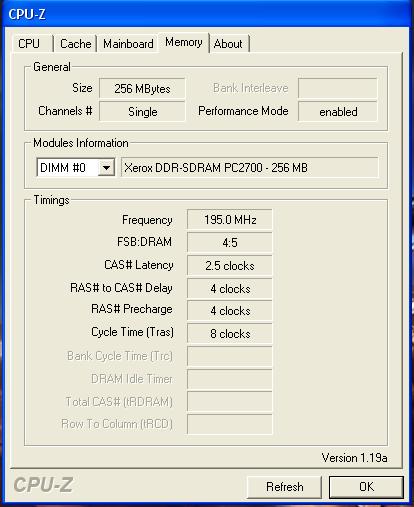
Task: Click the DIMM #0 combo box text
Action: 63,167
